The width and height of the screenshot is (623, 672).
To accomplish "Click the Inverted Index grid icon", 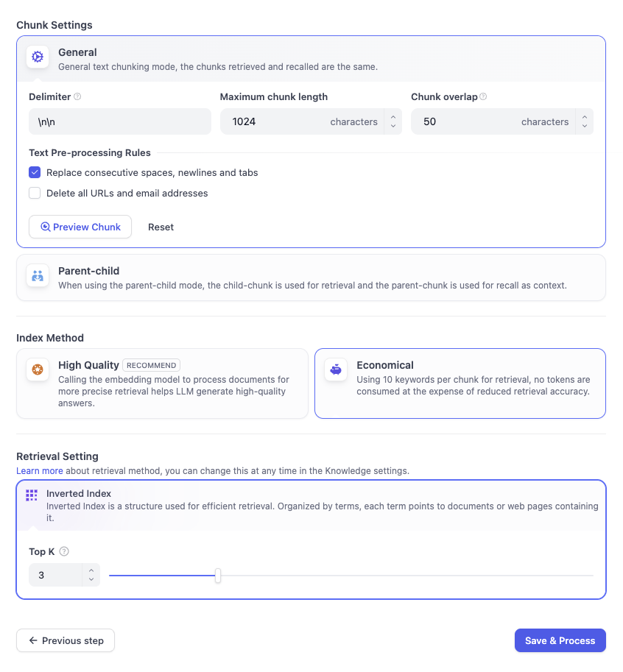I will [x=31, y=495].
